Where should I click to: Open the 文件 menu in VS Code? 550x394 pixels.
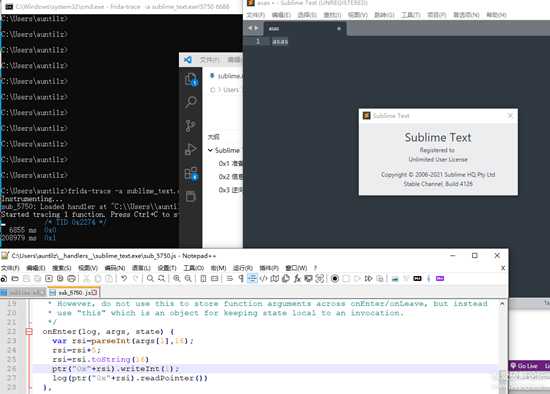click(x=209, y=60)
